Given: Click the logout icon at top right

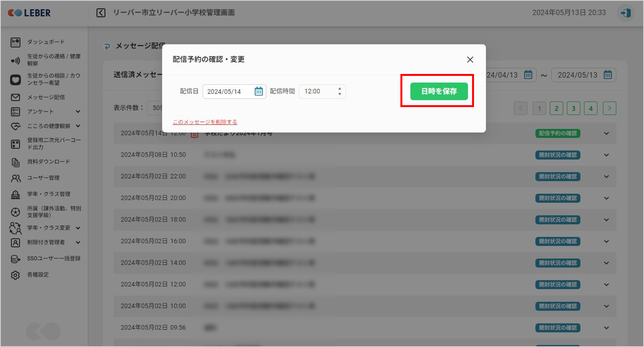Looking at the screenshot, I should (x=625, y=13).
